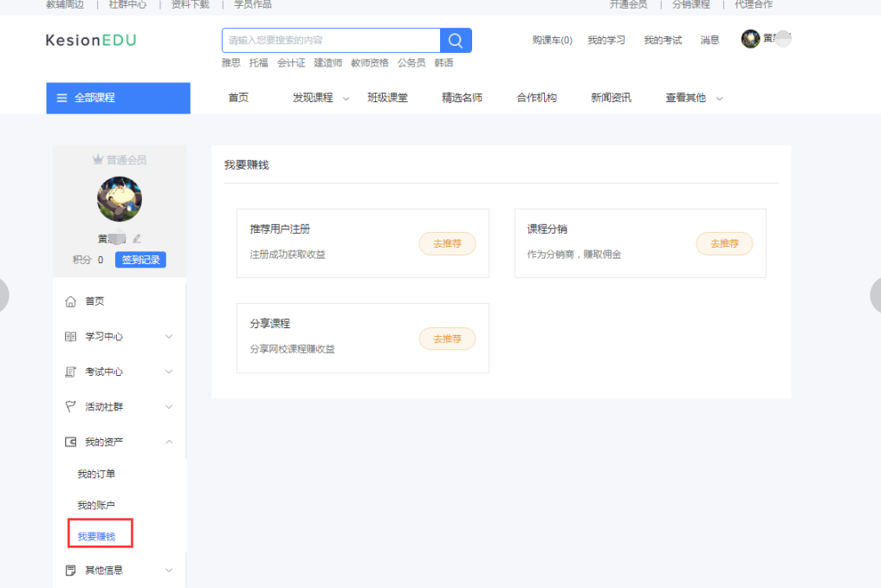Click the flag icon for 活动社群

[70, 407]
